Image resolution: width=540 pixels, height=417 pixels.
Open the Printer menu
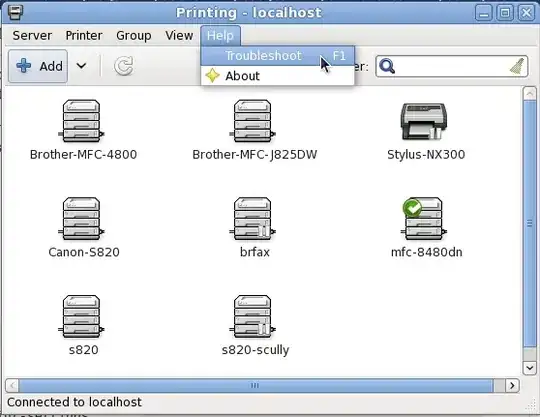click(84, 35)
